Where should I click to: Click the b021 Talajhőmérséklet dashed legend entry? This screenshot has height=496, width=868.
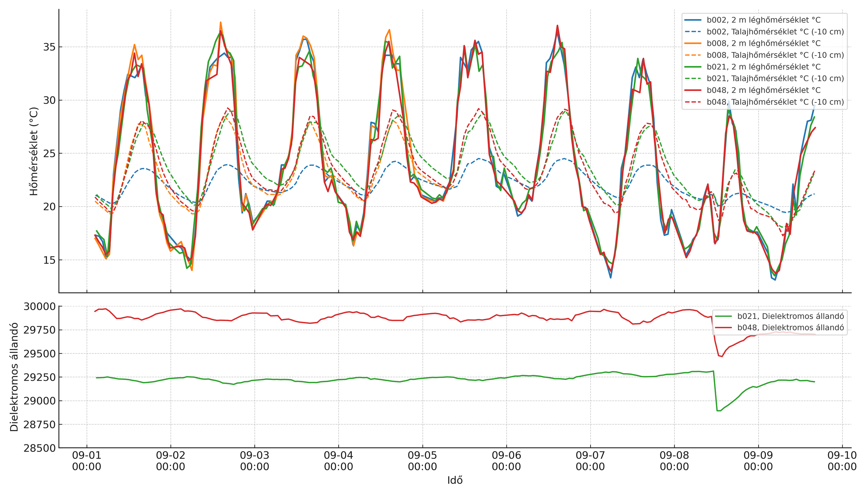point(775,78)
